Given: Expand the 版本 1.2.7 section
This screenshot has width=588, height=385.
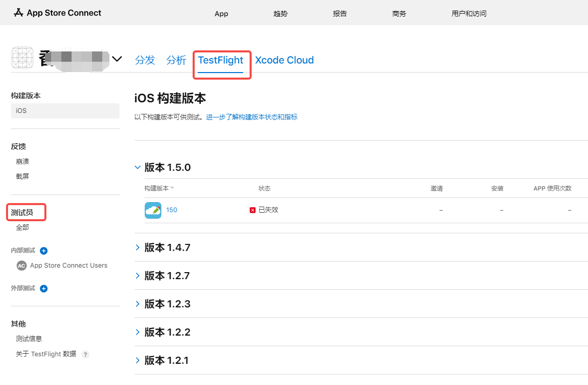Looking at the screenshot, I should click(138, 276).
